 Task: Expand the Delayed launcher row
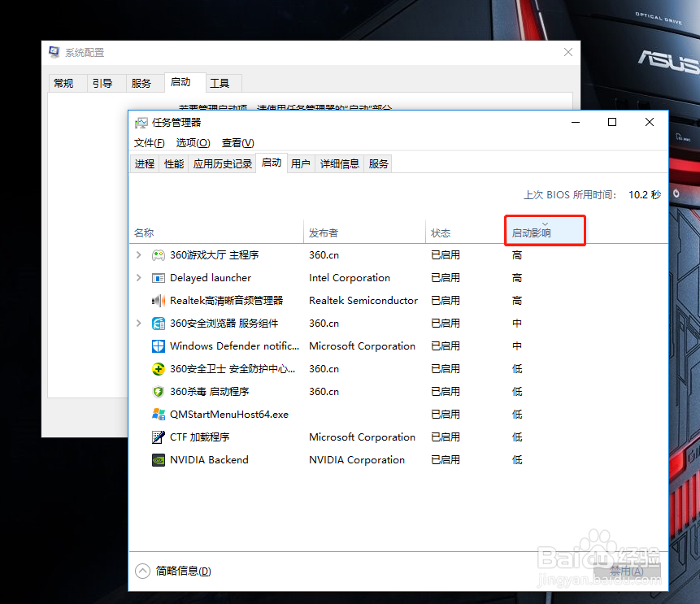138,278
